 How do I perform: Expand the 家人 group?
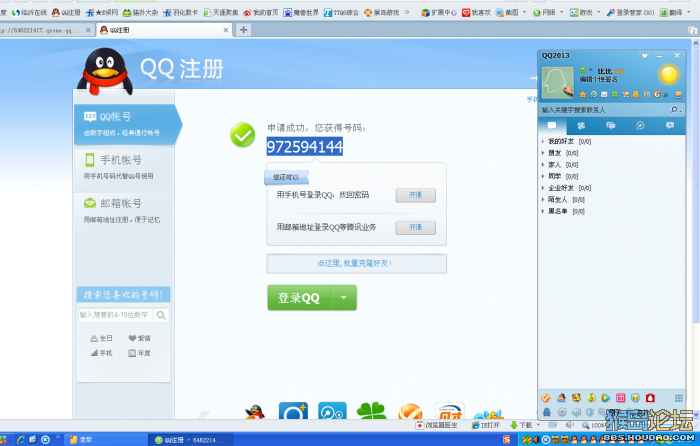coord(560,165)
